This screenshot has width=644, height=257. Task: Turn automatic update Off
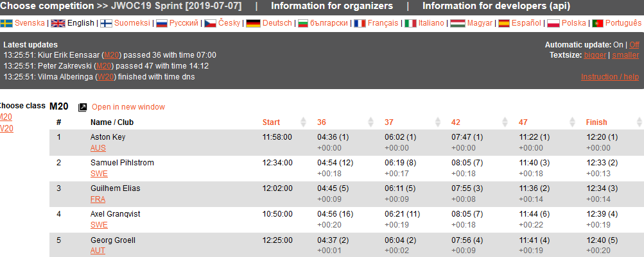pyautogui.click(x=634, y=45)
